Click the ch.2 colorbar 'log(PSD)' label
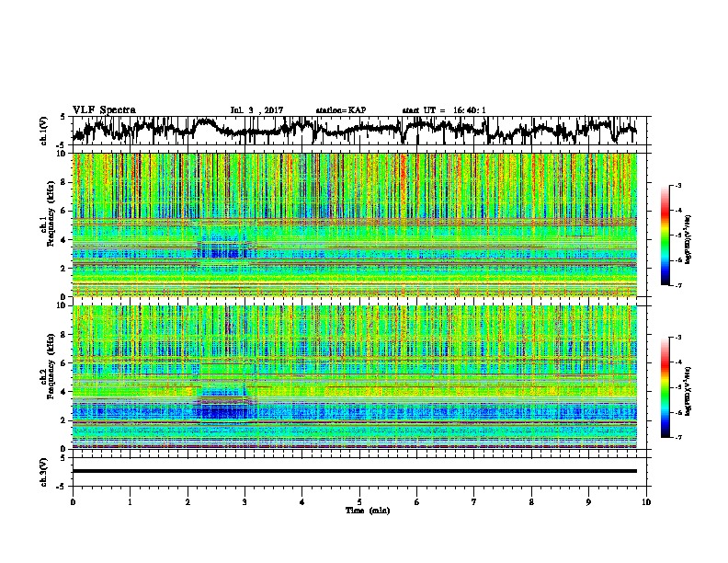 pos(688,391)
